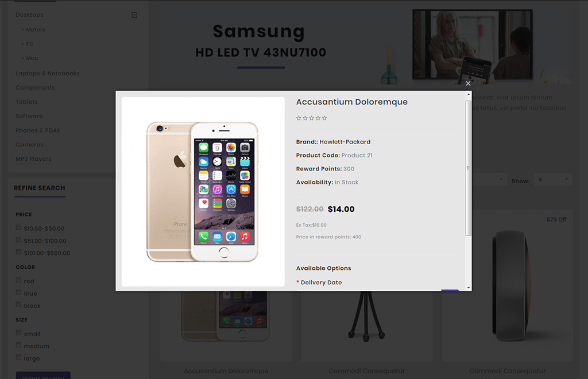The height and width of the screenshot is (379, 588).
Task: Rate product with the fifth star
Action: click(324, 118)
